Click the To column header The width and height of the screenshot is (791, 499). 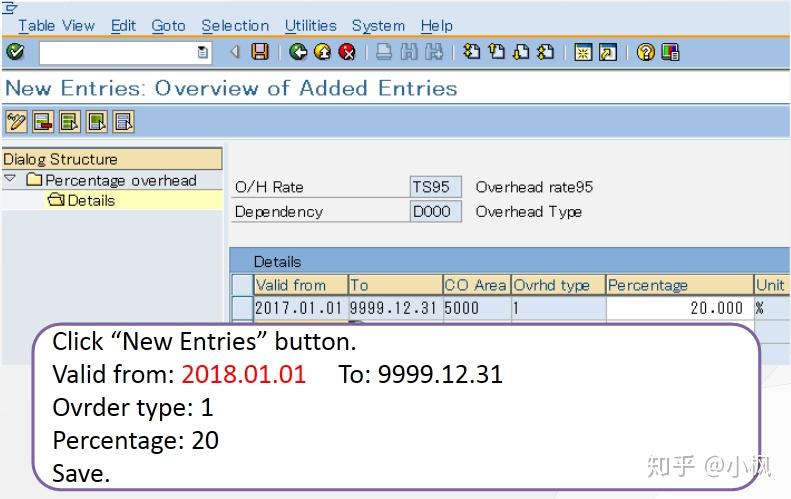(396, 285)
